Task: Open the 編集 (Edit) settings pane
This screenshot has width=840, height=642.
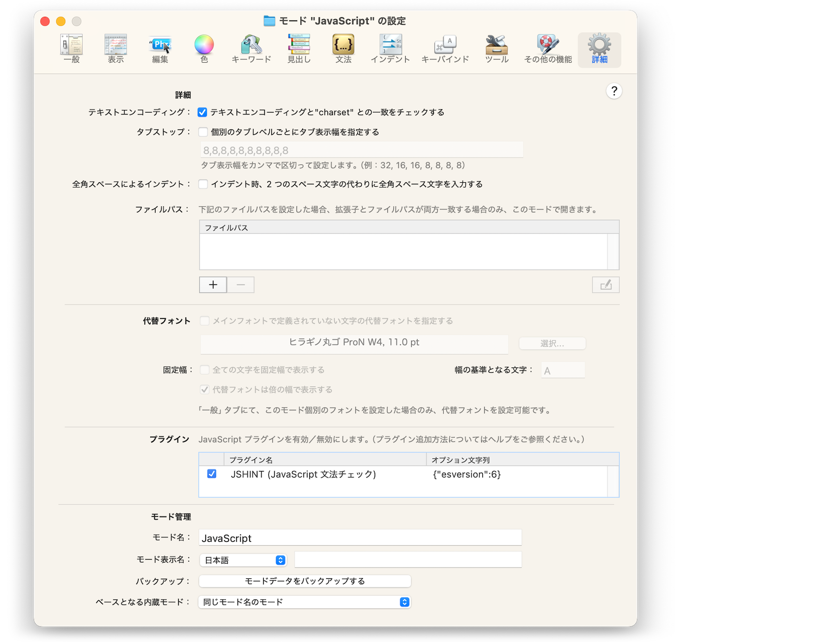Action: (x=160, y=49)
